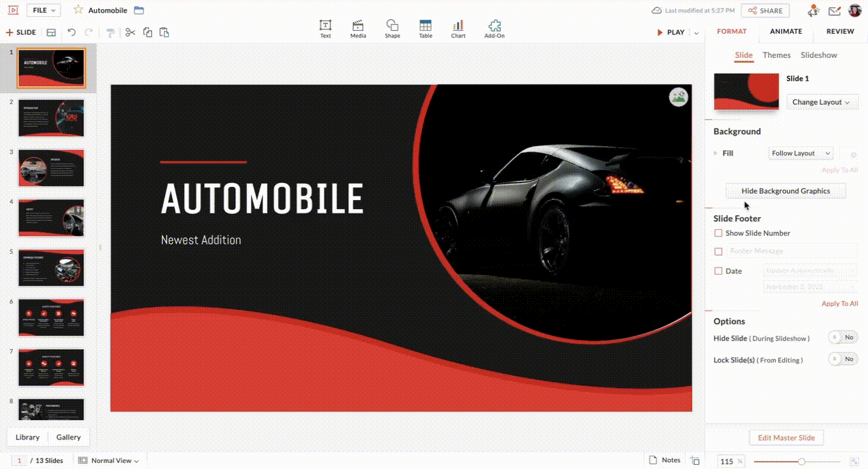Click the Slide 1 layout preview thumbnail
The width and height of the screenshot is (868, 469).
pos(746,92)
